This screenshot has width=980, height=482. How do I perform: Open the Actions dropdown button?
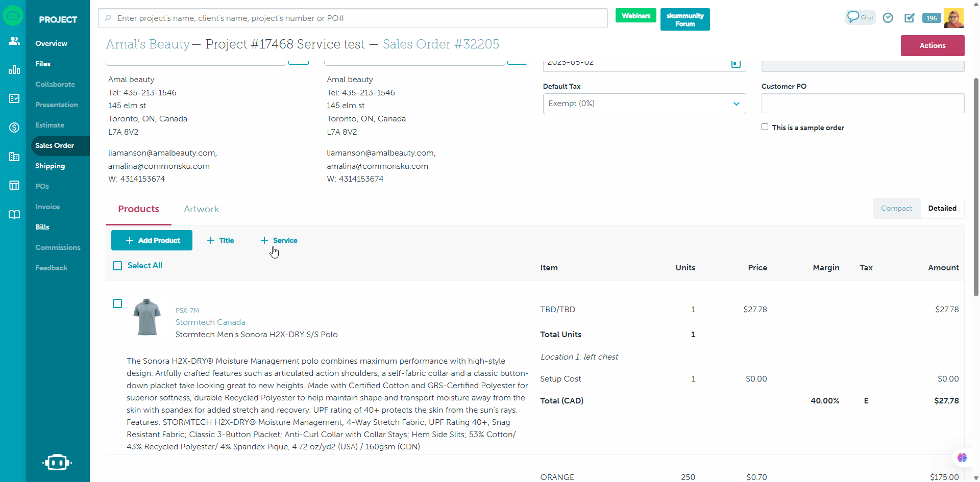pos(932,45)
